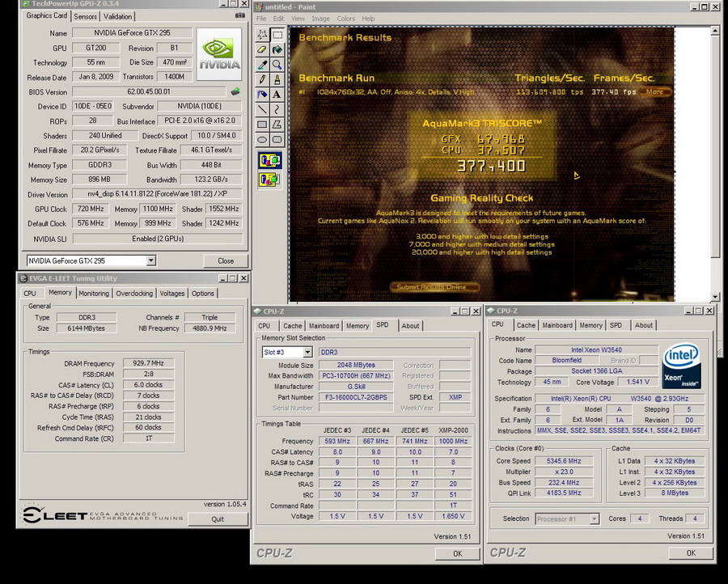Click the Core Speed value 5345.6 MHz
728x584 pixels.
tap(564, 461)
